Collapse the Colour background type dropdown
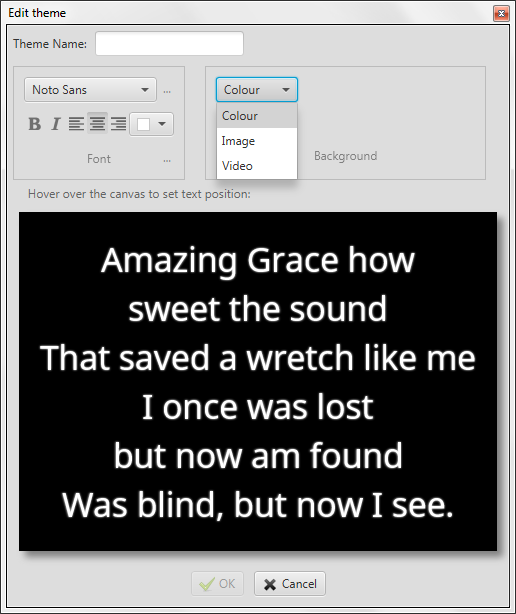This screenshot has width=516, height=614. click(x=257, y=90)
